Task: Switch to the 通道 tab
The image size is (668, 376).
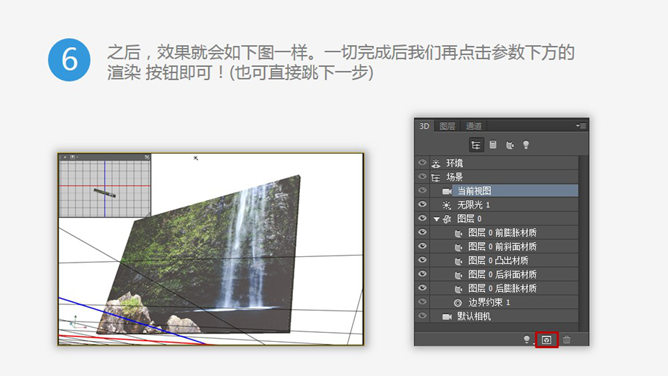Action: [x=473, y=126]
